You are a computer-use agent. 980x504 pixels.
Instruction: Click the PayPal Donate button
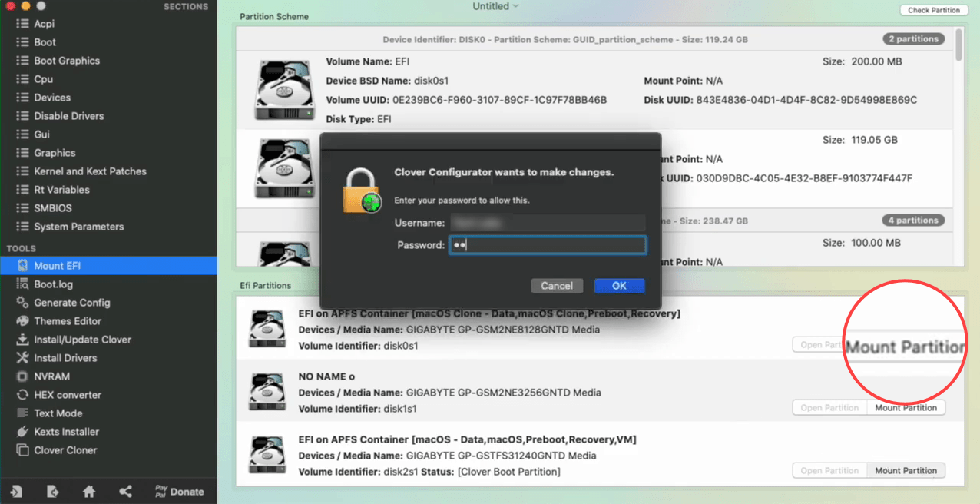[179, 492]
